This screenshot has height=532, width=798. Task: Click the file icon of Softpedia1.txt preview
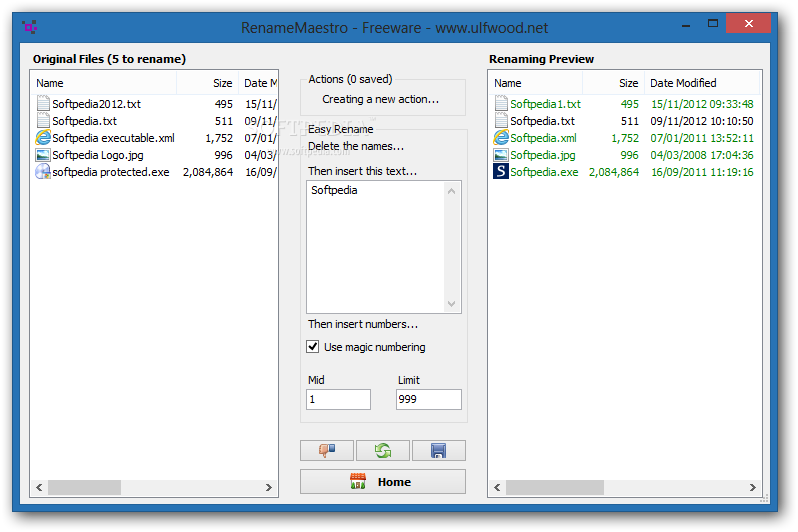(501, 104)
